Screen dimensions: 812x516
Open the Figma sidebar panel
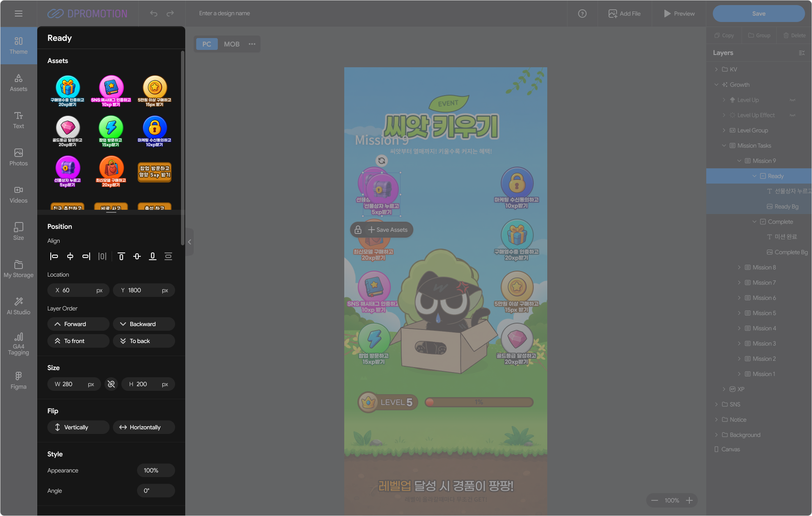point(19,381)
